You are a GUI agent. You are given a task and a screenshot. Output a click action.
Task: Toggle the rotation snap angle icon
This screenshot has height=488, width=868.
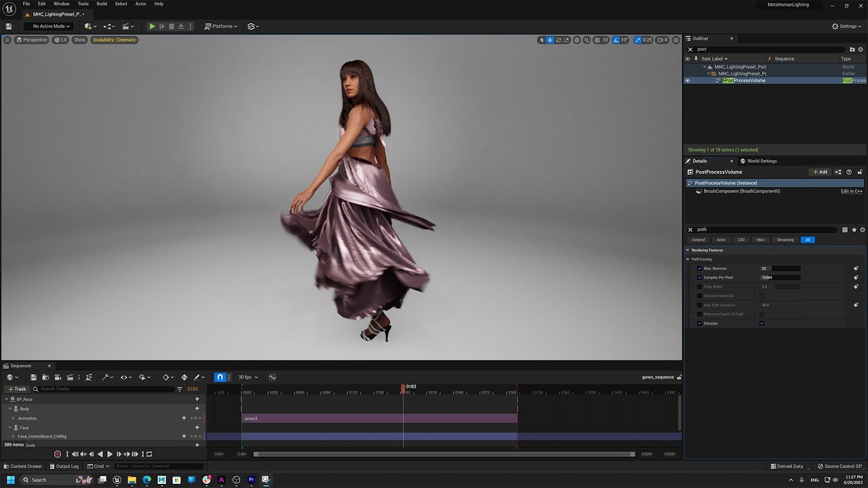point(616,40)
